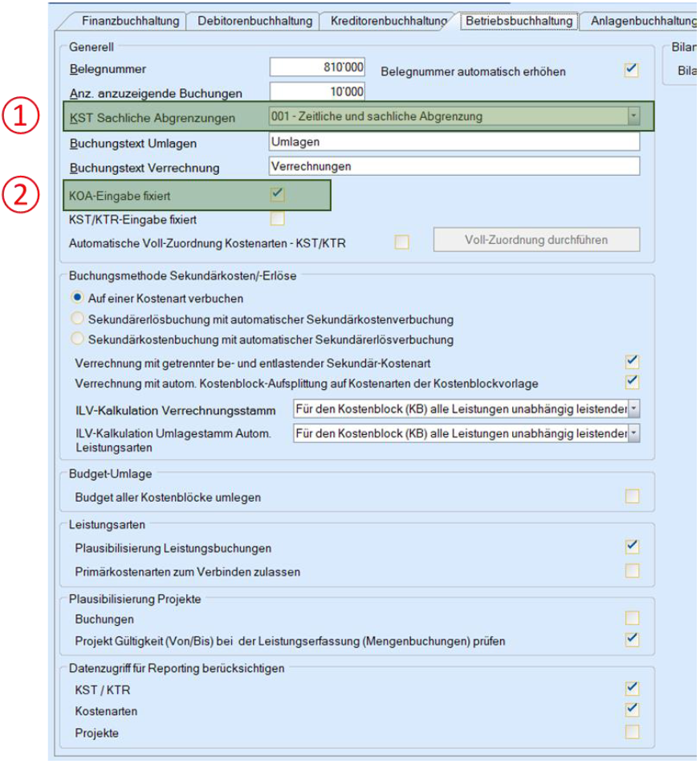
Task: Uncheck KOA-Eingabe fixiert checkbox
Action: (x=278, y=194)
